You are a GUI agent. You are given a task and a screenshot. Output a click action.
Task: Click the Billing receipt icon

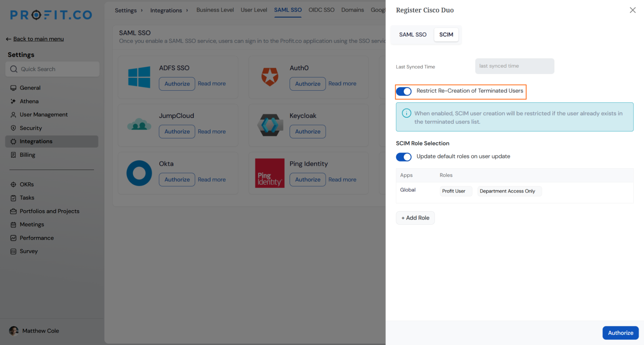[x=13, y=155]
